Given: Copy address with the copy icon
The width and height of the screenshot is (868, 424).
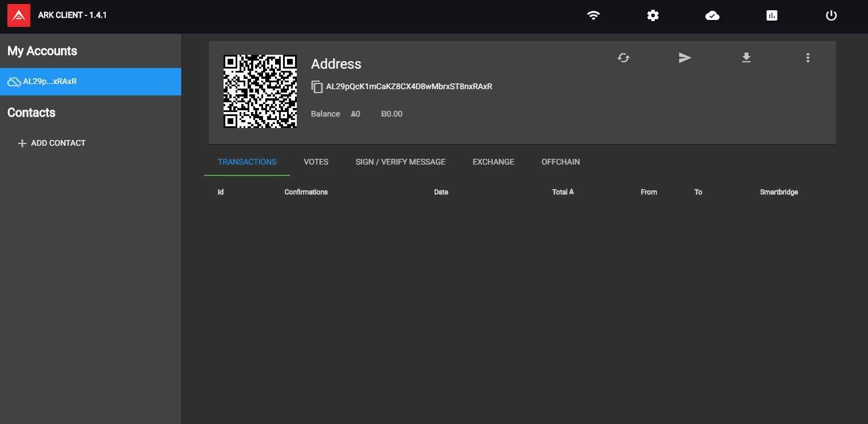Looking at the screenshot, I should tap(317, 87).
